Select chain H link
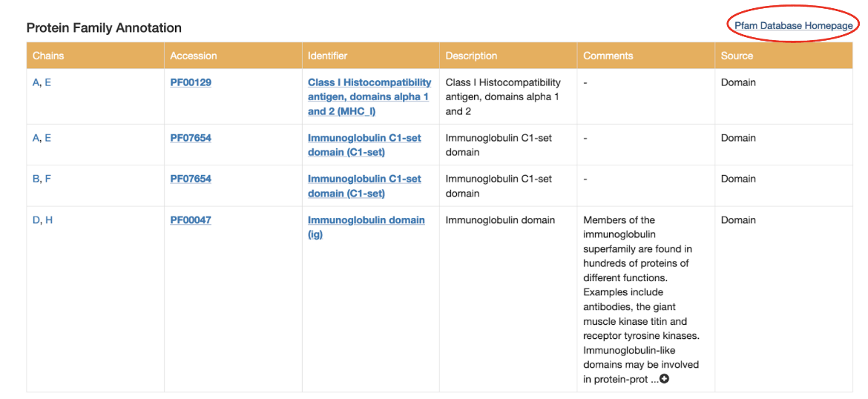 [49, 220]
